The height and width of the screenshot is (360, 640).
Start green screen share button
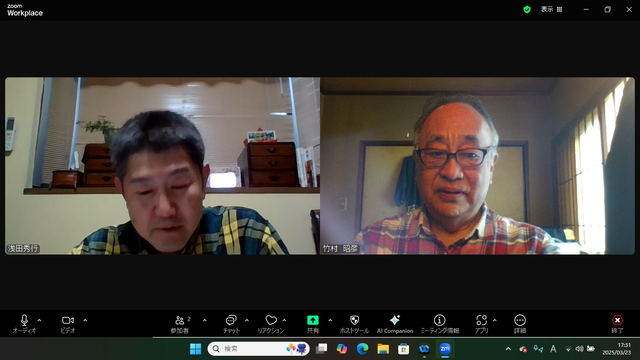point(313,324)
